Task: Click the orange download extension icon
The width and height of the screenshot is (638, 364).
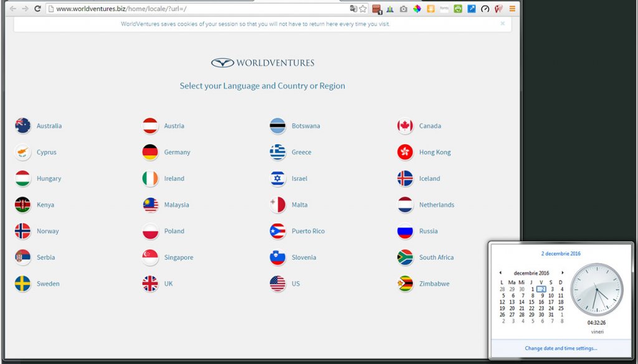Action: click(x=431, y=9)
